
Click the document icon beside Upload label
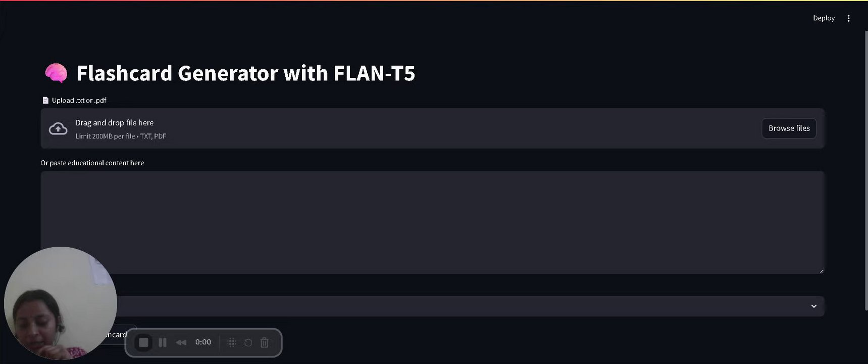pyautogui.click(x=45, y=100)
